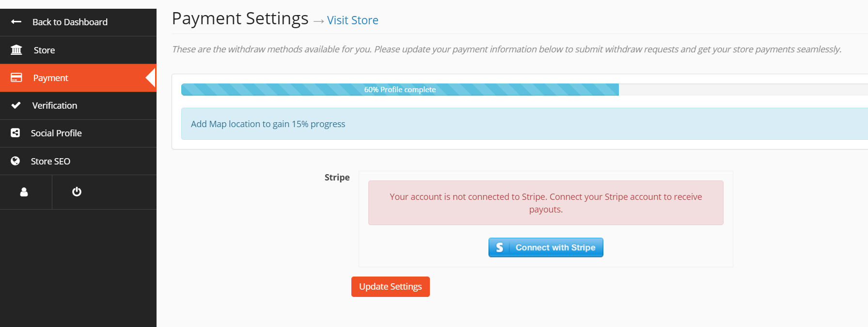The height and width of the screenshot is (327, 868).
Task: Click the Visit Store link
Action: [352, 20]
